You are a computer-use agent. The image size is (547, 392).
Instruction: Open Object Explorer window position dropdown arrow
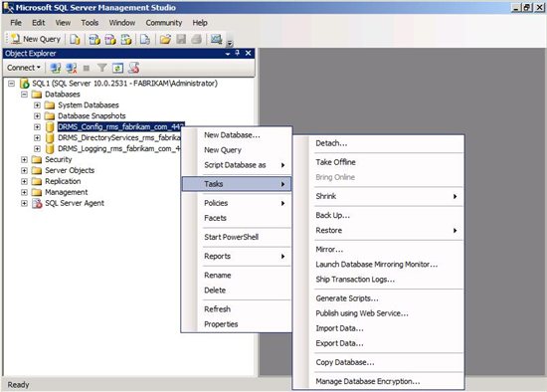point(228,54)
